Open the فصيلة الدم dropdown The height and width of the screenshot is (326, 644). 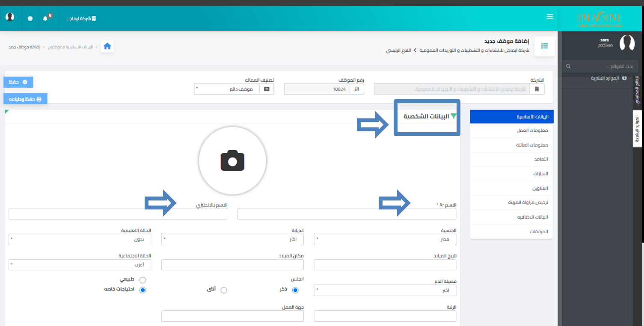click(x=385, y=290)
